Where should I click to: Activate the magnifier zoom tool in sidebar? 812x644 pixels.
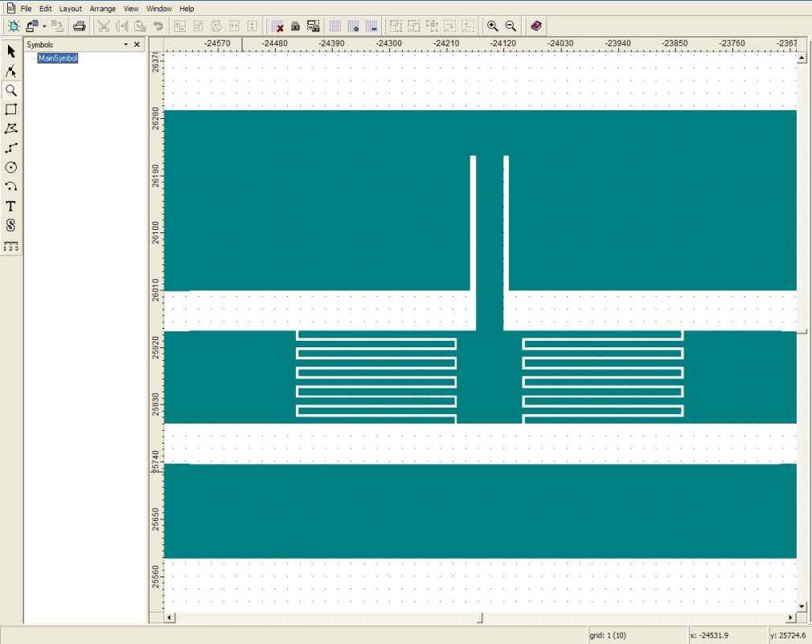tap(11, 90)
